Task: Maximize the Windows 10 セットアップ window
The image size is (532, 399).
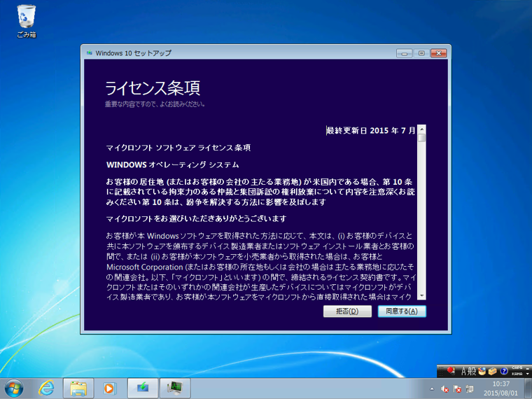Action: coord(421,53)
